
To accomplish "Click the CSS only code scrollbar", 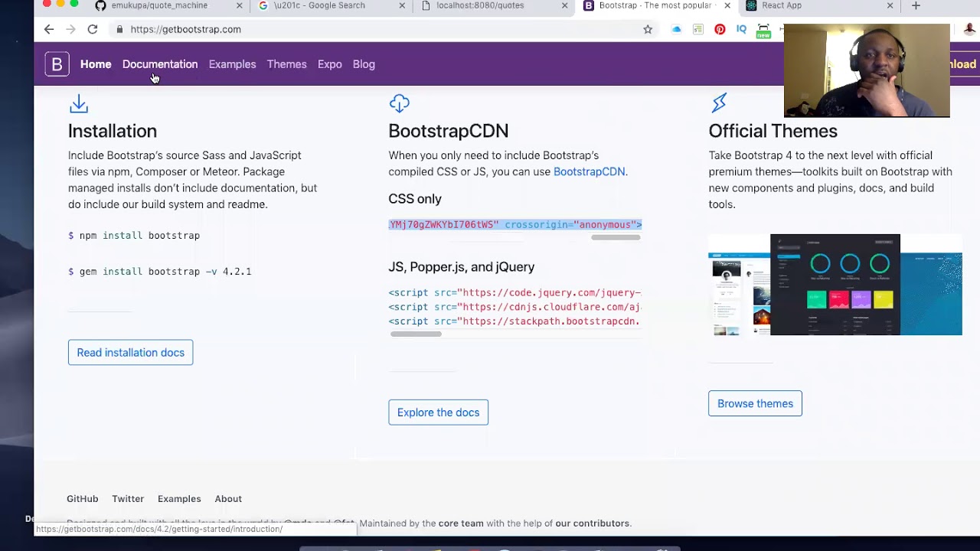I will [616, 237].
